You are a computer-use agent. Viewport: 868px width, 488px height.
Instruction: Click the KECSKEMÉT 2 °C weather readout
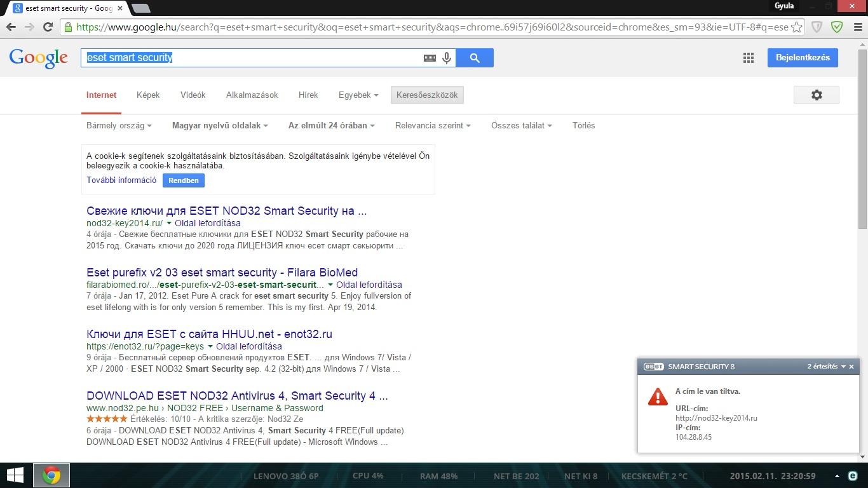click(x=654, y=476)
